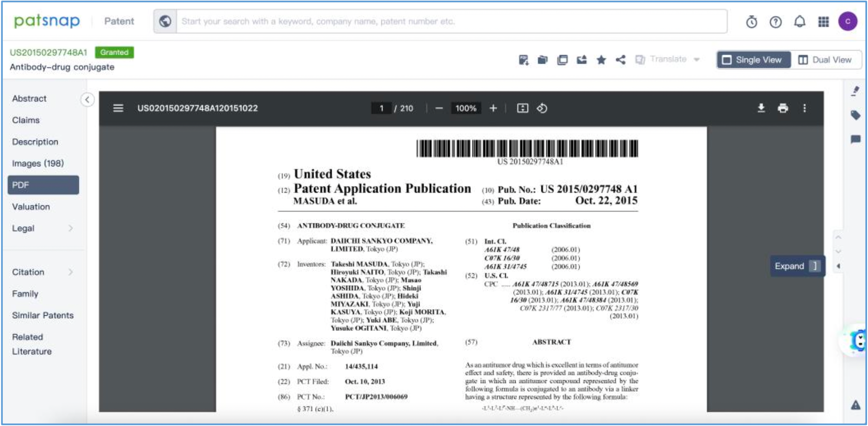Expand the Translate dropdown arrow
Screen dimensions: 868x426
tap(697, 60)
